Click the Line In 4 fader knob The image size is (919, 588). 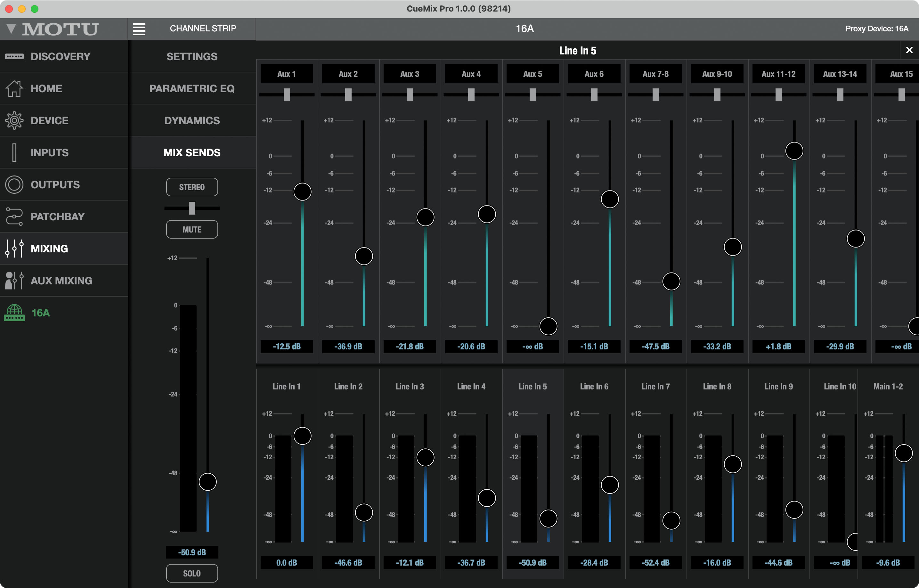coord(487,498)
